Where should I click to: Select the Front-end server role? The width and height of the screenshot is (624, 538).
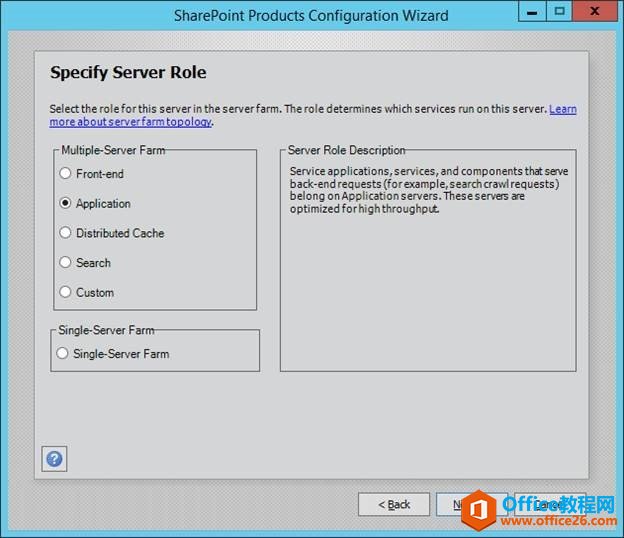tap(92, 173)
